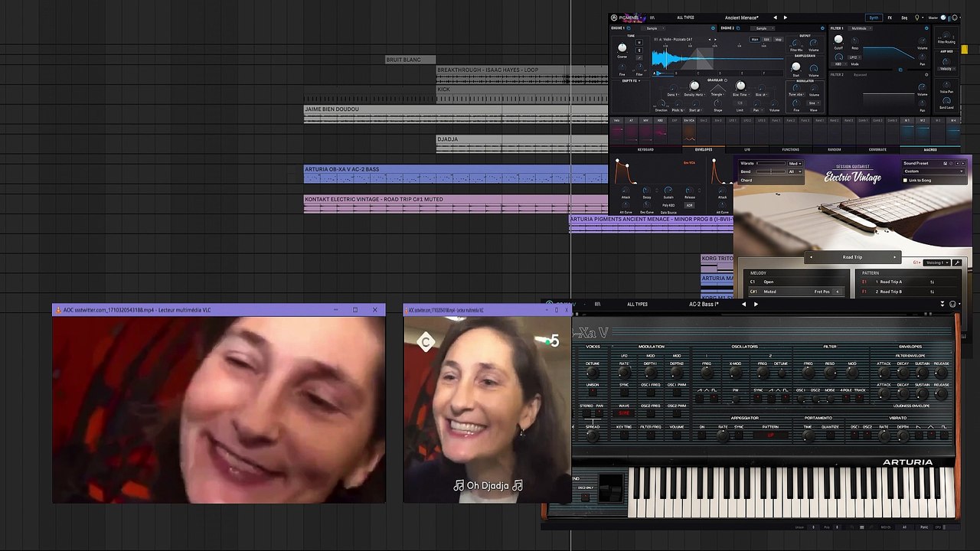Click ALL TYPES filter in Pigments

pyautogui.click(x=685, y=18)
